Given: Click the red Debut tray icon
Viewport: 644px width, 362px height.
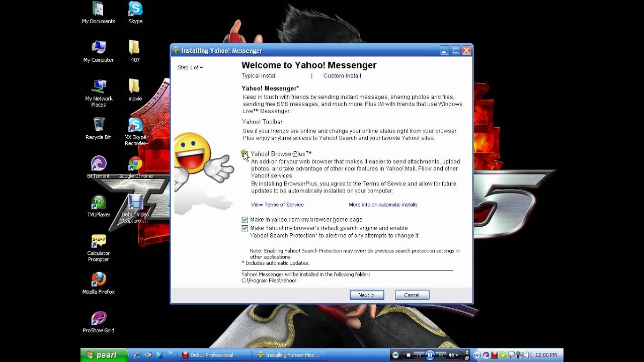Looking at the screenshot, I should click(495, 355).
